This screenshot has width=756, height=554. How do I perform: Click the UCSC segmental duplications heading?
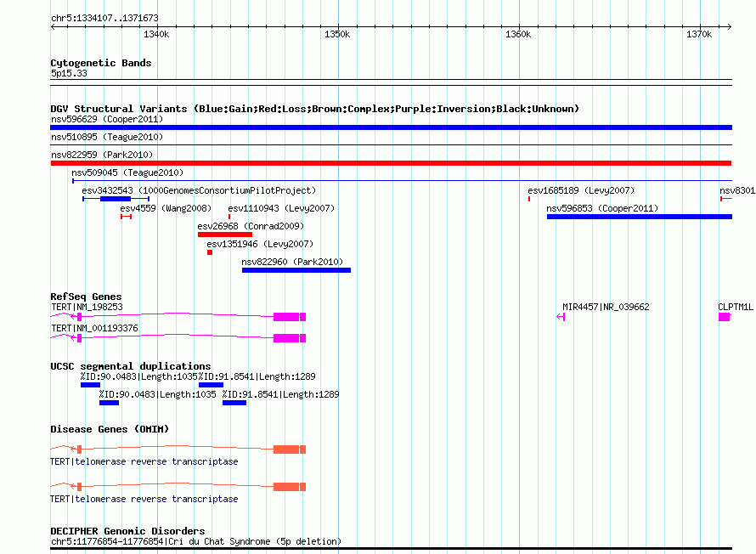(131, 366)
